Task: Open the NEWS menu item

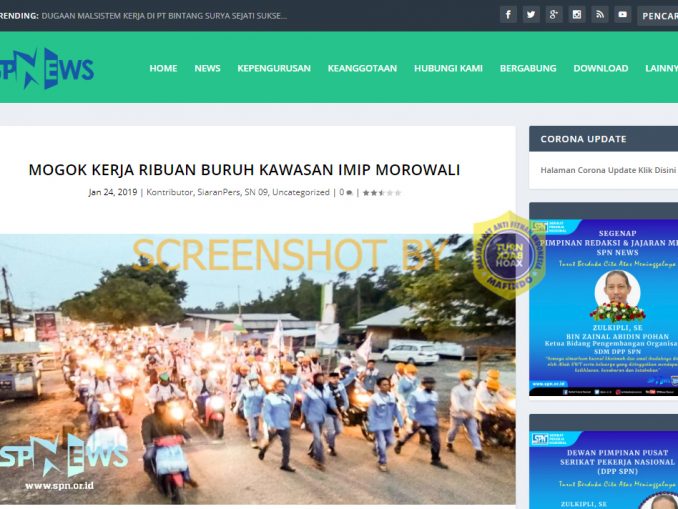Action: point(207,68)
